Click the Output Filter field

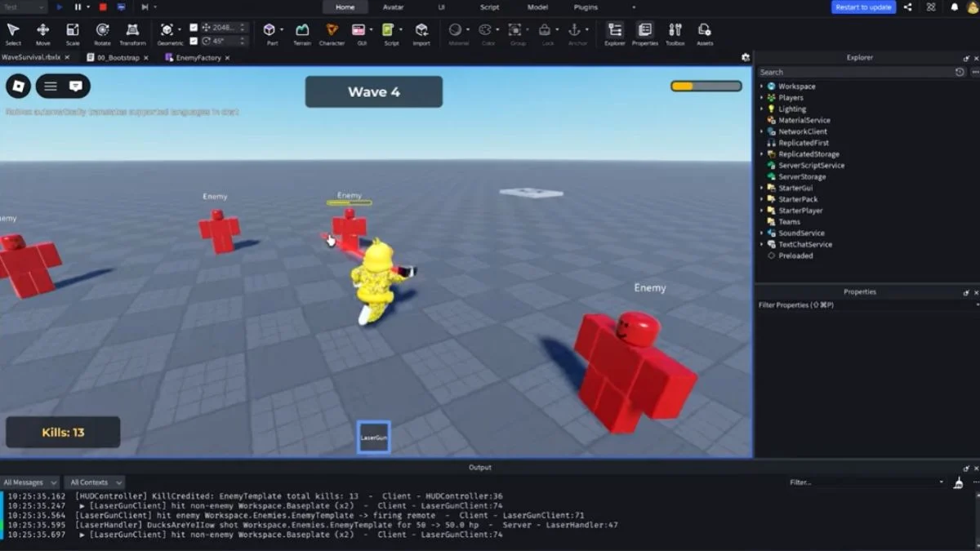click(866, 482)
